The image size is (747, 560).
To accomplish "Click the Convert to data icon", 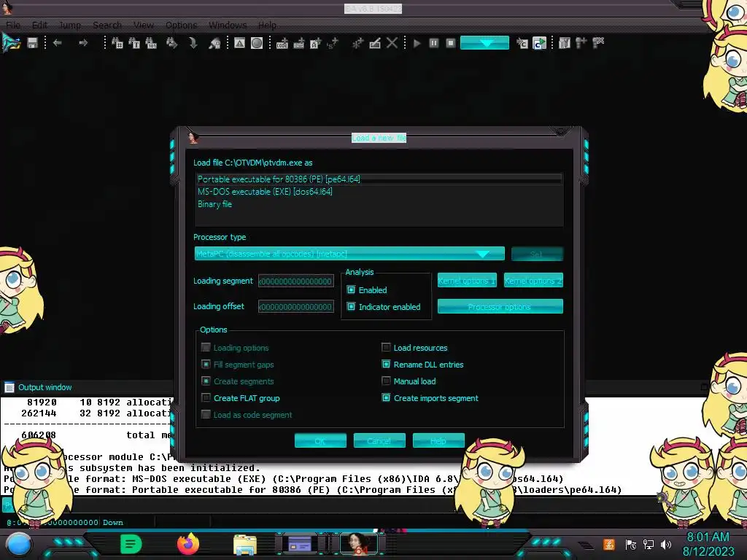I will click(298, 43).
